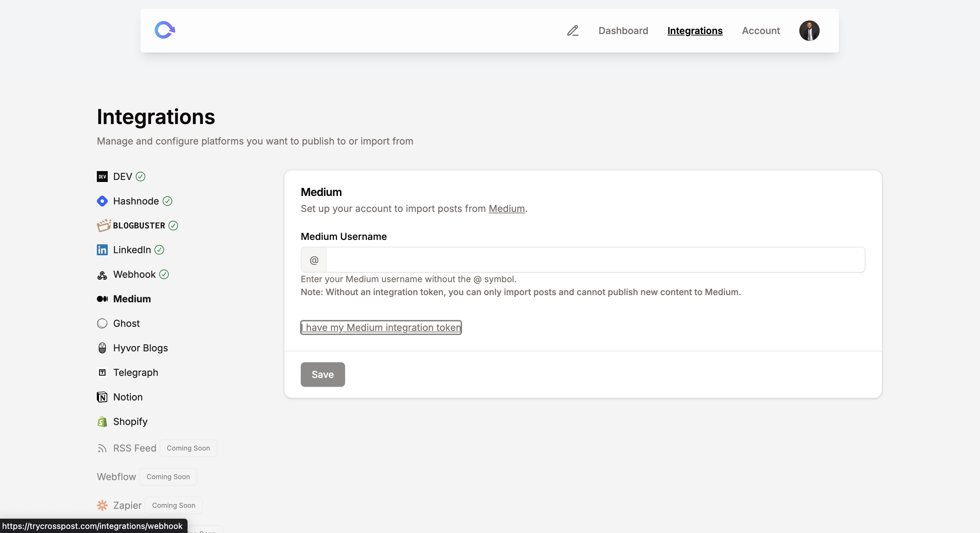The width and height of the screenshot is (980, 533).
Task: Click the green check next to LinkedIn
Action: coord(159,250)
